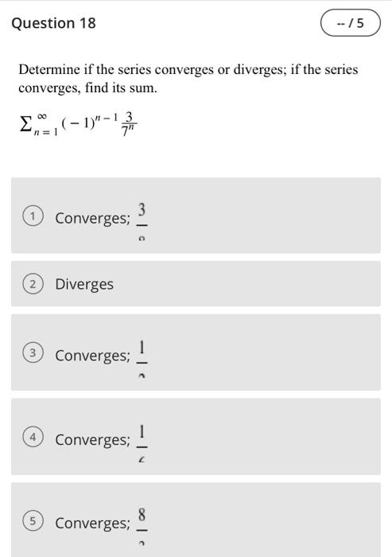392x557 pixels.
Task: Click the fraction with numerator 8 in option 5
Action: point(142,527)
